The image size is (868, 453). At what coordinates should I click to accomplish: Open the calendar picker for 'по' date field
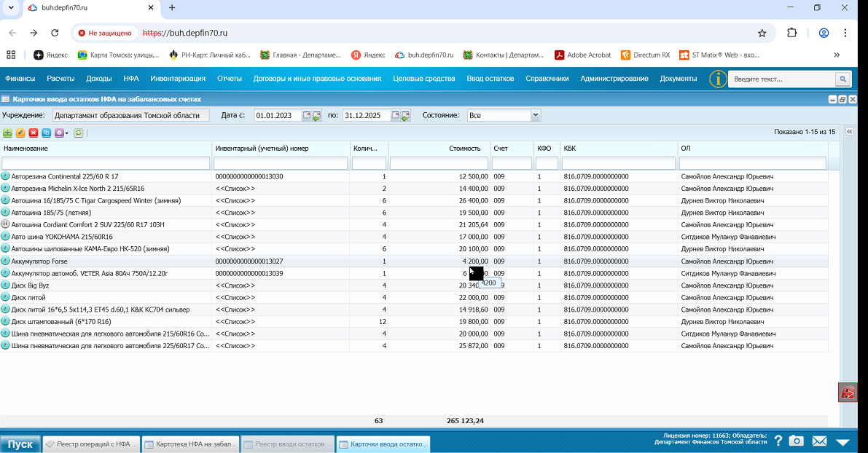pos(395,115)
